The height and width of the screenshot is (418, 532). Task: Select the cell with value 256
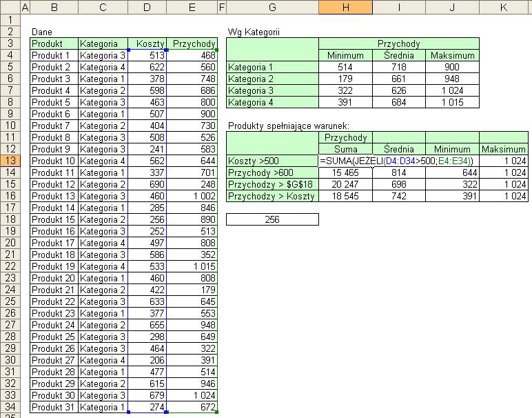click(272, 219)
